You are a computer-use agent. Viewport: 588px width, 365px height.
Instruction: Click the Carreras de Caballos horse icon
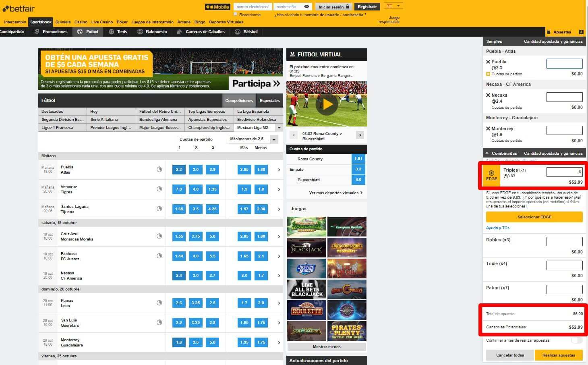(x=180, y=32)
